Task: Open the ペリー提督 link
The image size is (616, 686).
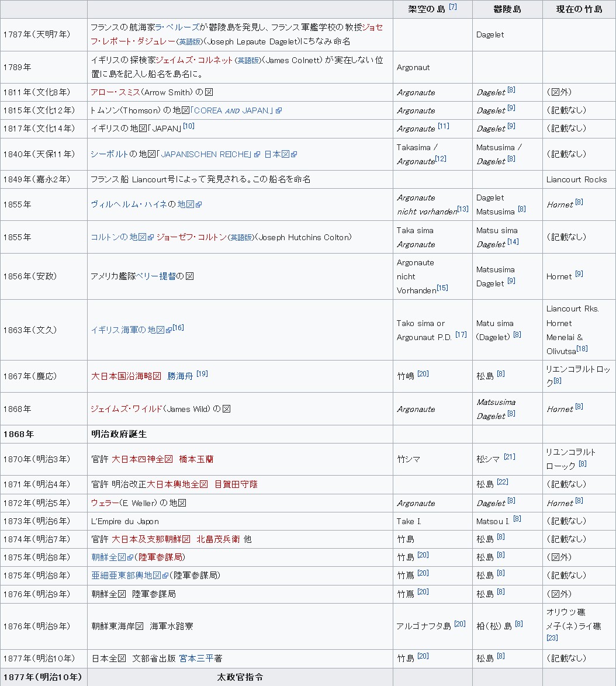Action: (x=154, y=276)
